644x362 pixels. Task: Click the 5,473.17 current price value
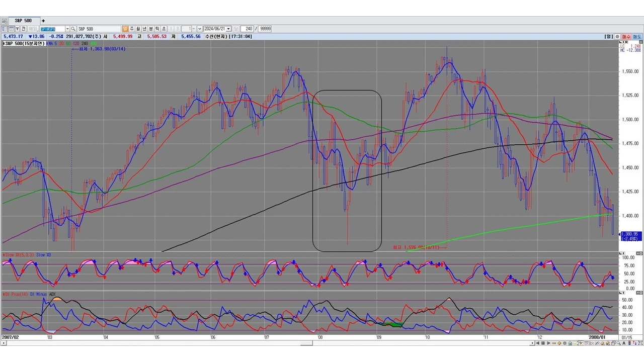pyautogui.click(x=14, y=37)
